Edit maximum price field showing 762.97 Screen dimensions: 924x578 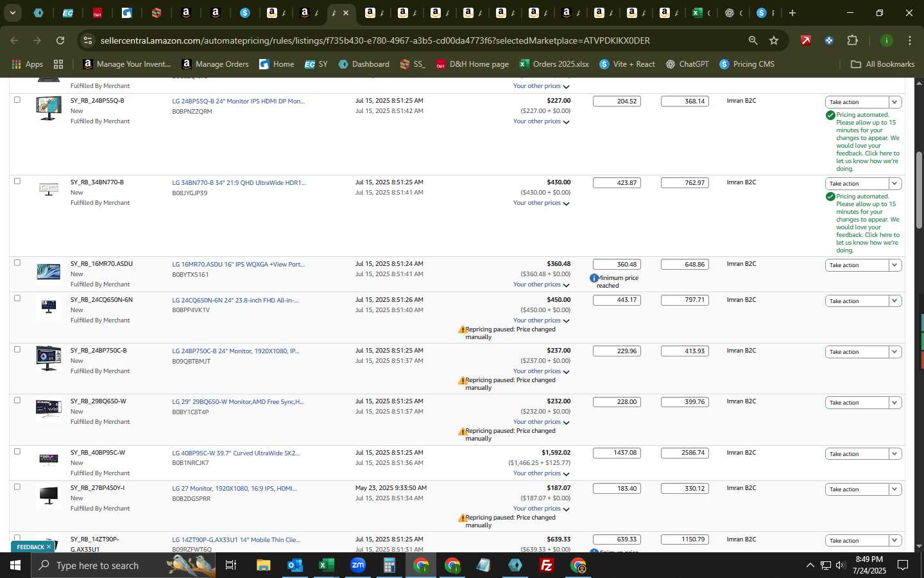pyautogui.click(x=685, y=182)
